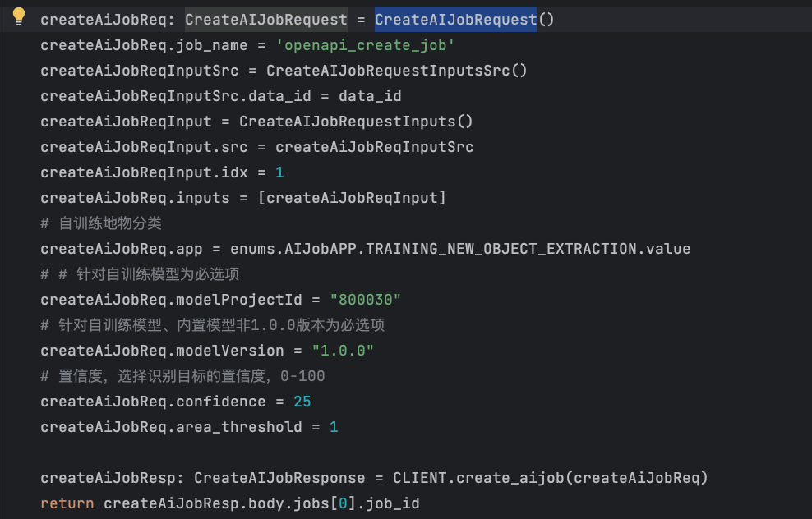
Task: Click the "800030" modelProjectId string
Action: (x=365, y=300)
